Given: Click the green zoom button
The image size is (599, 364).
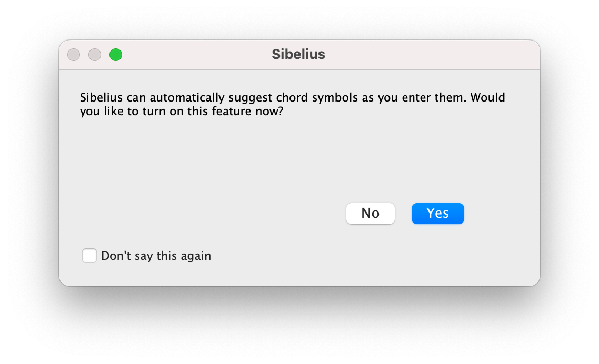Looking at the screenshot, I should coord(115,54).
